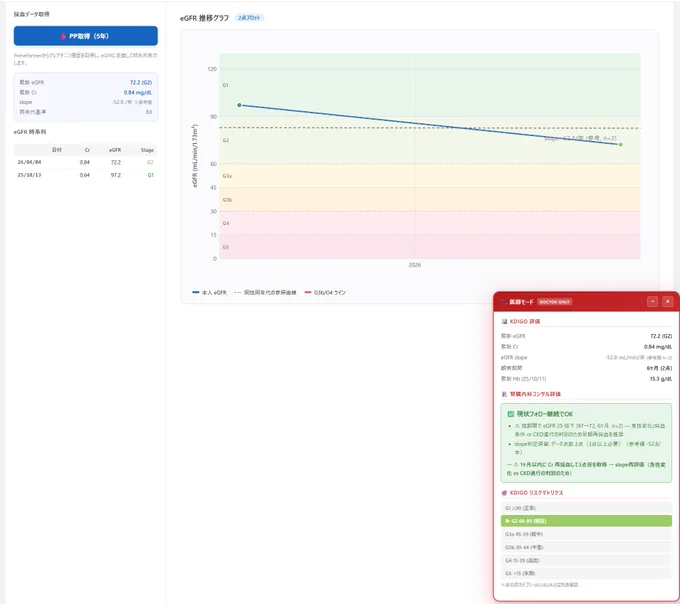The height and width of the screenshot is (604, 680).
Task: Click the 25/10/13 date cell
Action: coord(29,175)
